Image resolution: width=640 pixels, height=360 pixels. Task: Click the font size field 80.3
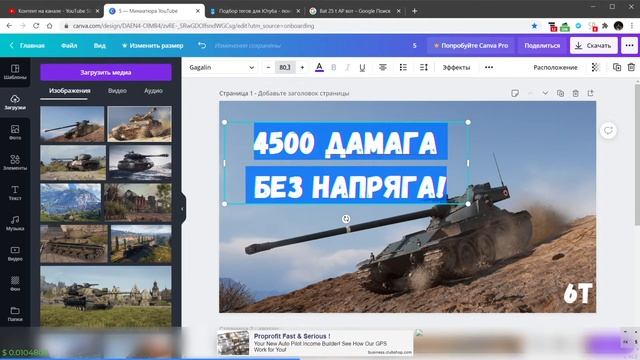pyautogui.click(x=285, y=67)
